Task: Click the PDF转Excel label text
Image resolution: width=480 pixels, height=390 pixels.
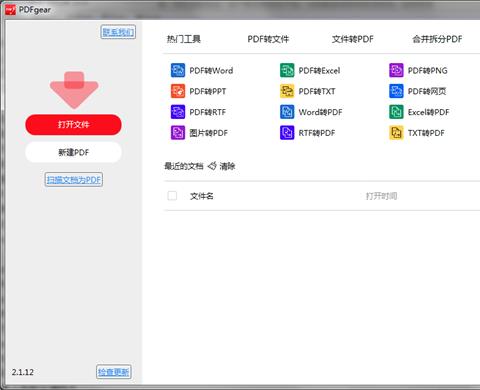Action: 319,71
